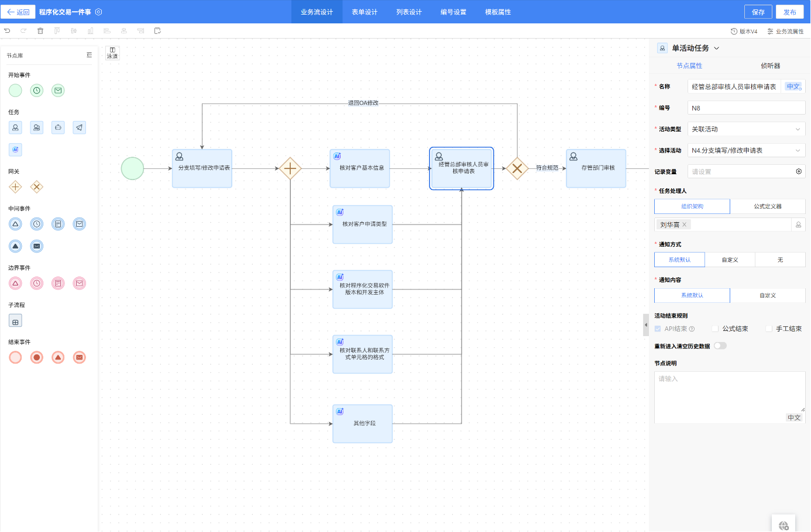Viewport: 811px width, 532px height.
Task: Switch to the 侦听器 tab
Action: pos(770,65)
